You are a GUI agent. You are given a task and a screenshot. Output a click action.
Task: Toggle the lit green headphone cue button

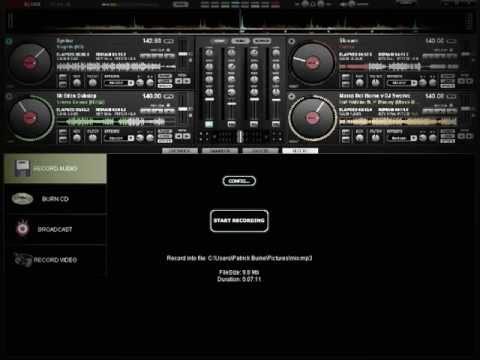click(209, 124)
